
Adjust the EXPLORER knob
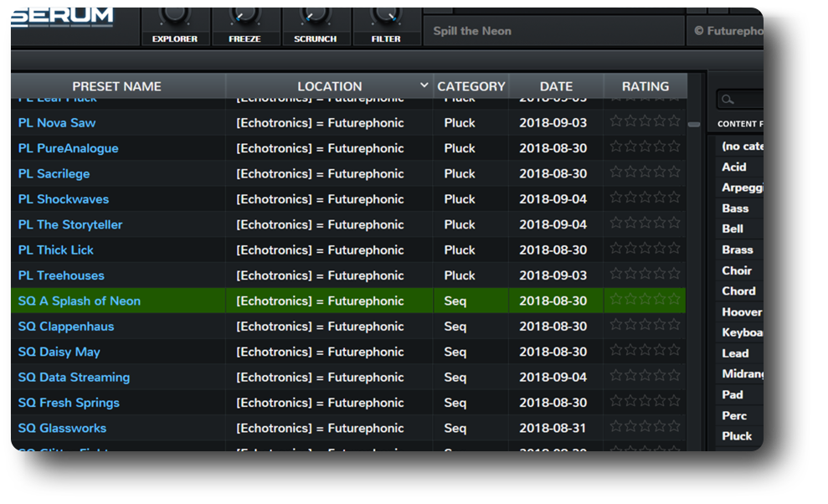pyautogui.click(x=175, y=15)
